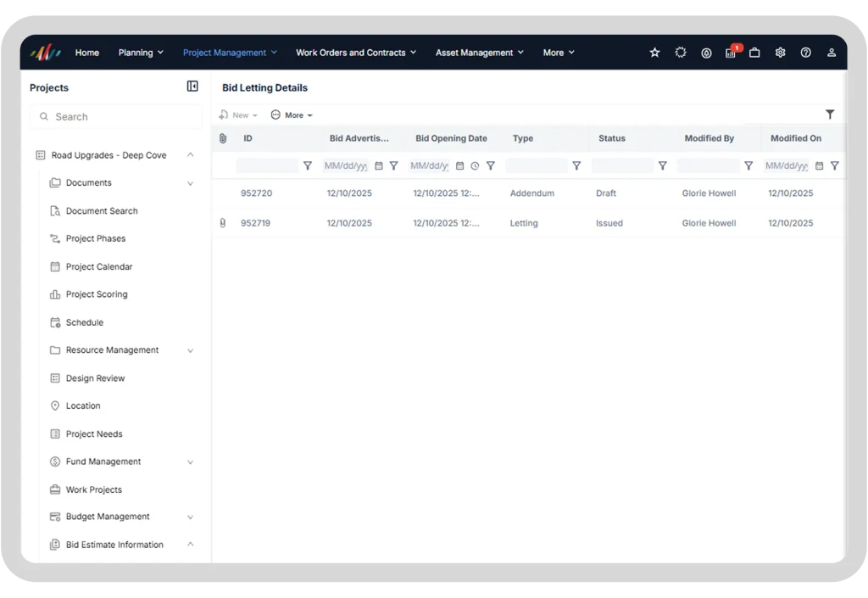Viewport: 868px width, 598px height.
Task: Click filter icon for Status column
Action: [662, 165]
